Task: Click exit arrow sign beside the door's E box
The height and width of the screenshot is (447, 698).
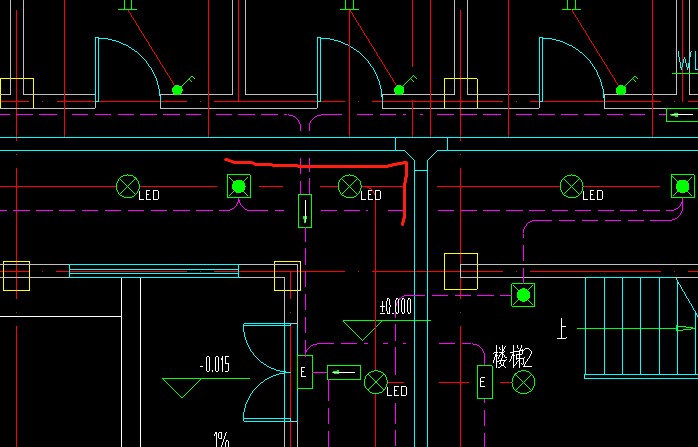Action: (344, 372)
